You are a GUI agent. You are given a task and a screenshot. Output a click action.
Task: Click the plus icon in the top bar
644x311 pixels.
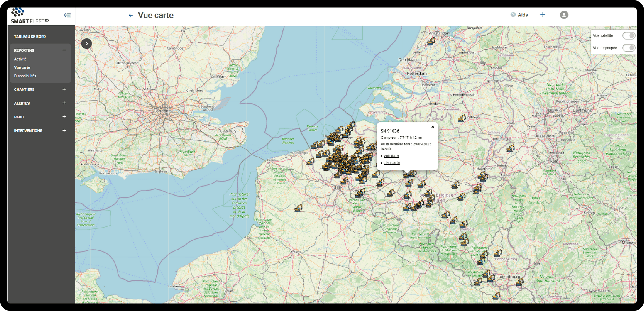543,14
